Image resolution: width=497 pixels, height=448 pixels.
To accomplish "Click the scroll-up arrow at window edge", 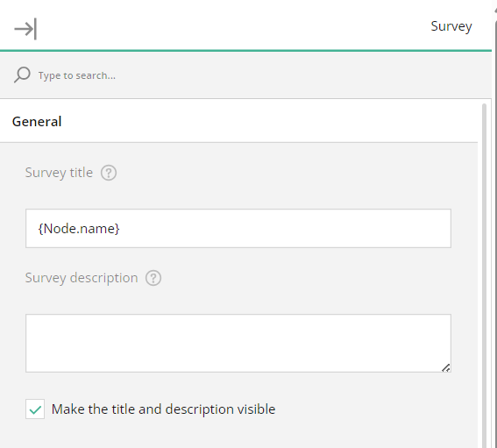I will pos(495,11).
